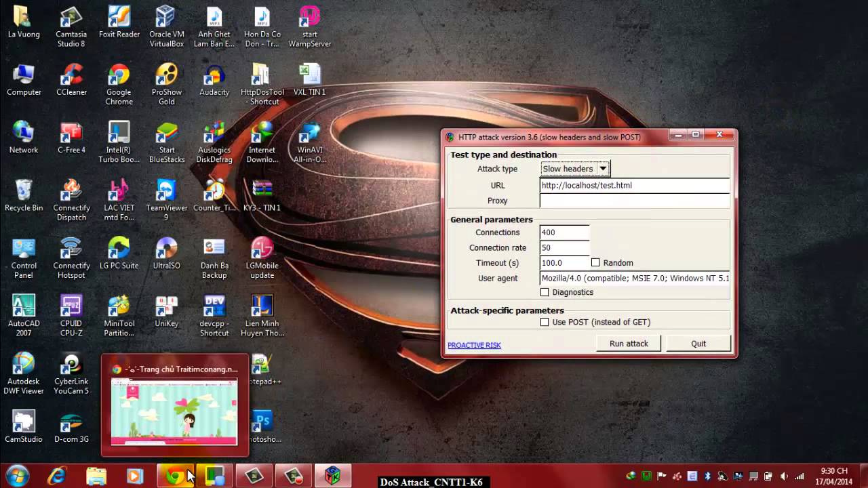Select the D-com 3G icon
Screen dimensions: 868x488
tap(71, 428)
